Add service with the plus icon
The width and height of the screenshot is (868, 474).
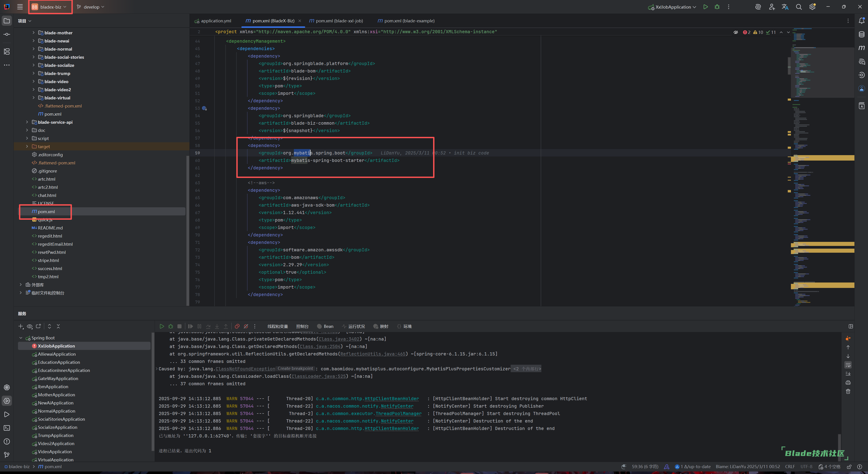(21, 326)
